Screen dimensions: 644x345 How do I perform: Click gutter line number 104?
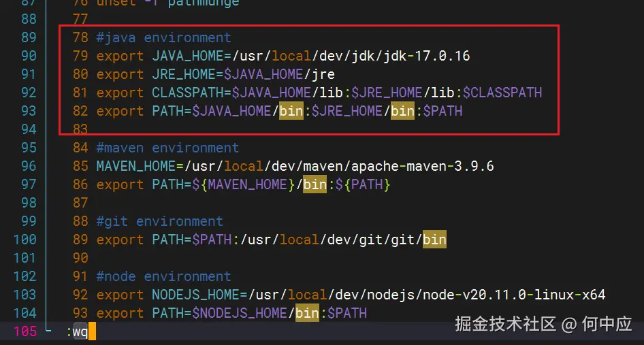point(25,314)
